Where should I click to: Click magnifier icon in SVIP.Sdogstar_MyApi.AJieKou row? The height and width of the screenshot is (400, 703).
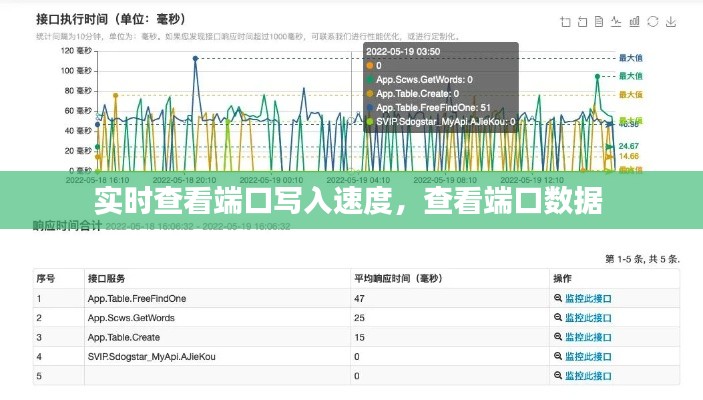(557, 356)
